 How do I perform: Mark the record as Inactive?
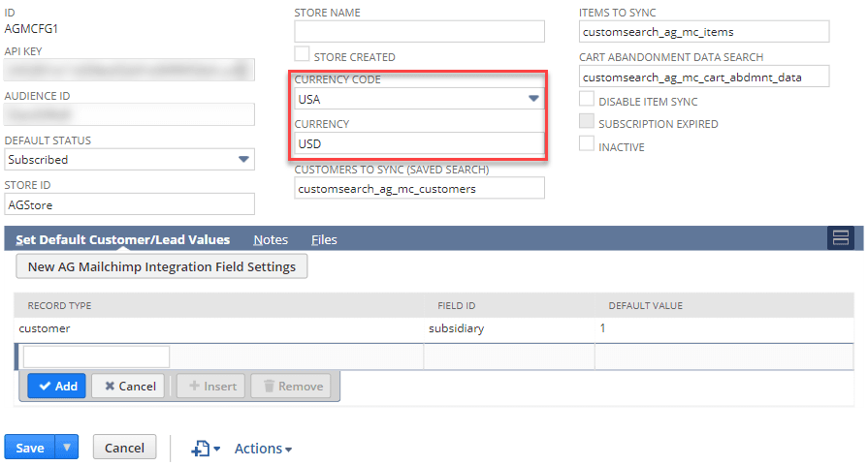(586, 143)
